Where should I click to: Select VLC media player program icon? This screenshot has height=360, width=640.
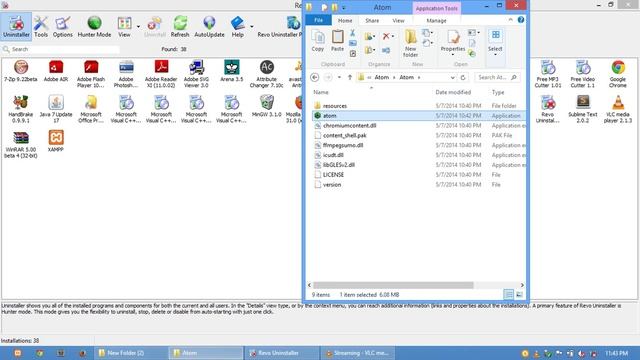coord(618,109)
